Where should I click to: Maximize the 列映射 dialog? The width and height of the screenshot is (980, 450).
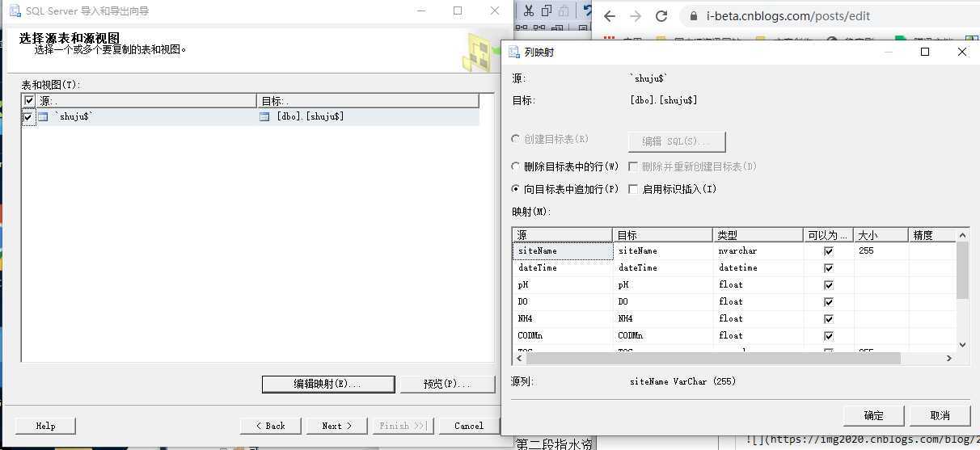925,52
